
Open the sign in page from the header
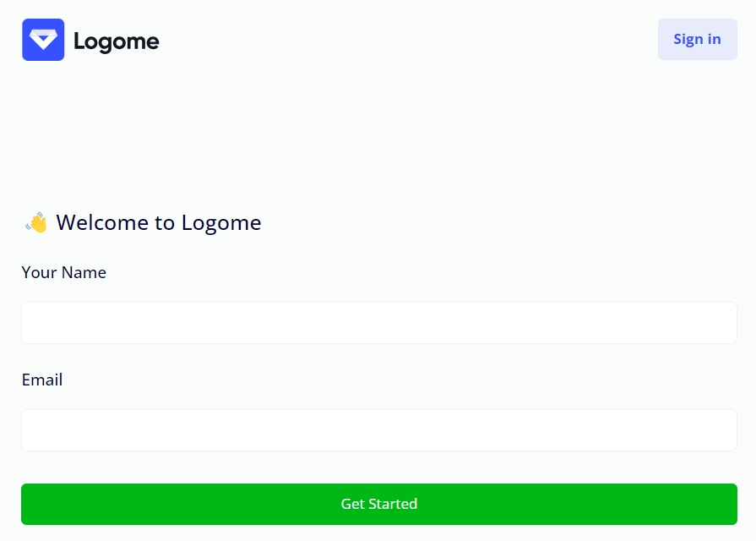click(x=697, y=39)
